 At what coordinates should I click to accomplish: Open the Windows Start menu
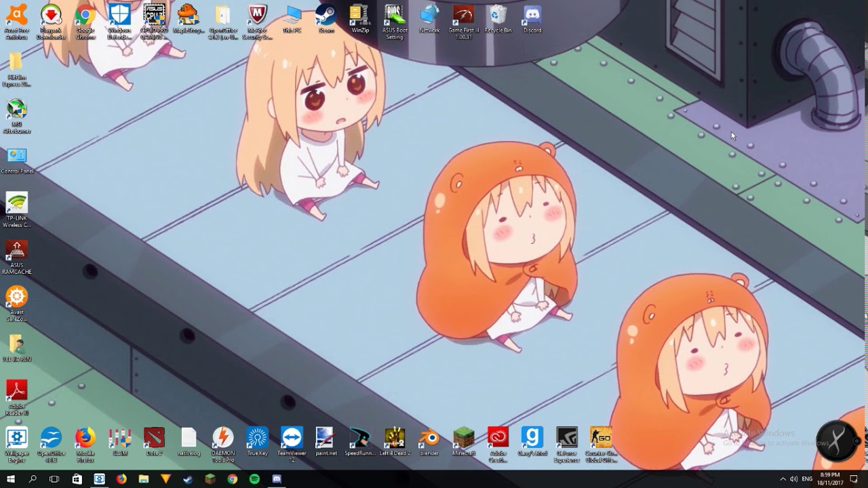11,479
